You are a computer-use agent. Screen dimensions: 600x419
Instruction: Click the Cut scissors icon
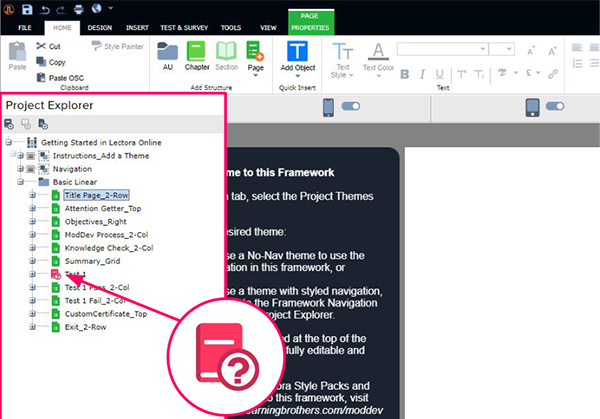click(41, 46)
